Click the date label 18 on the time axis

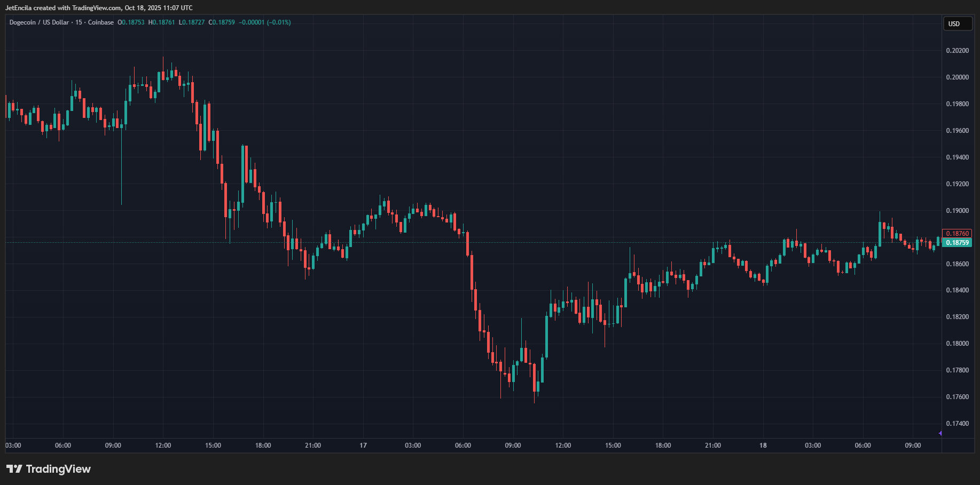(x=763, y=446)
